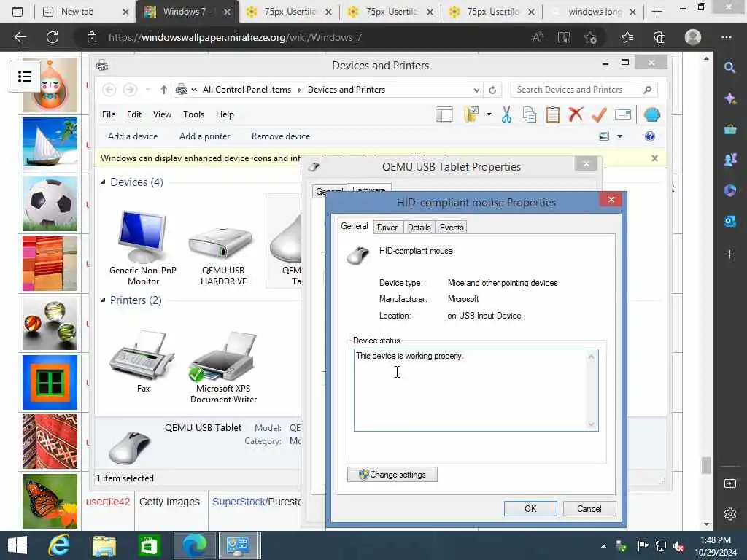This screenshot has height=560, width=747.
Task: Click the Search Devices and Printers field
Action: 584,90
